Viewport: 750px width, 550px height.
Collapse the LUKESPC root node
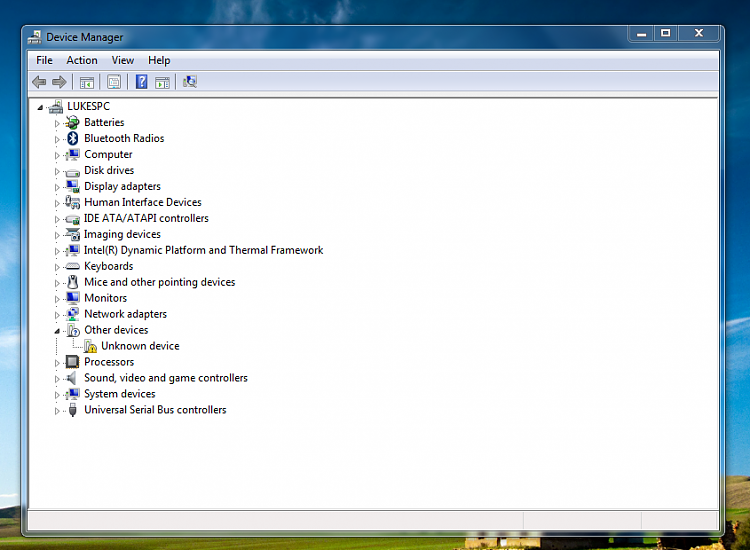40,108
